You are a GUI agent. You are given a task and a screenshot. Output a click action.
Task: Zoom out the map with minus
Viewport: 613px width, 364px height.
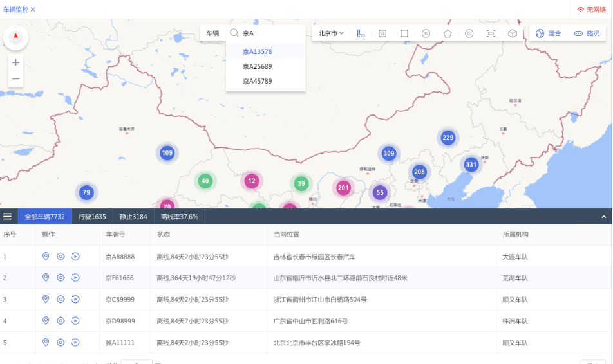point(15,79)
